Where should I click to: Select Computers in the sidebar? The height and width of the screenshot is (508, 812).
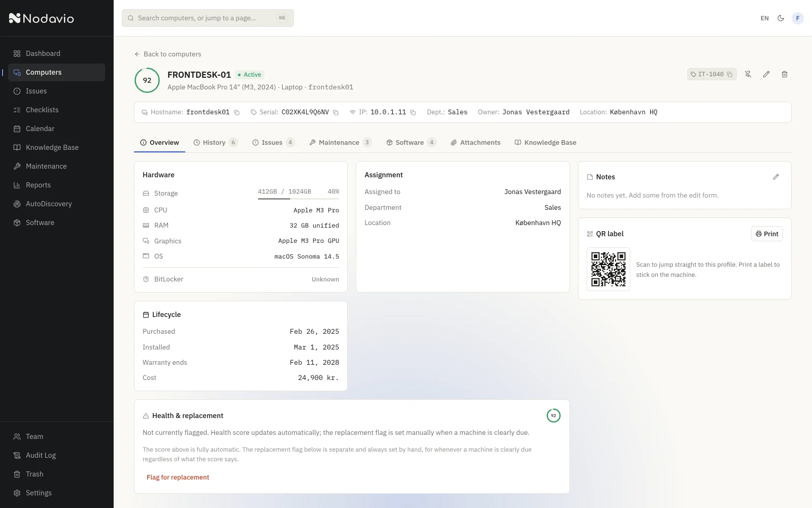(56, 72)
